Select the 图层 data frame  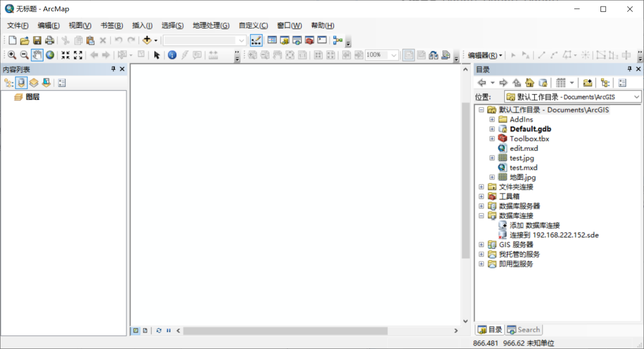(32, 97)
